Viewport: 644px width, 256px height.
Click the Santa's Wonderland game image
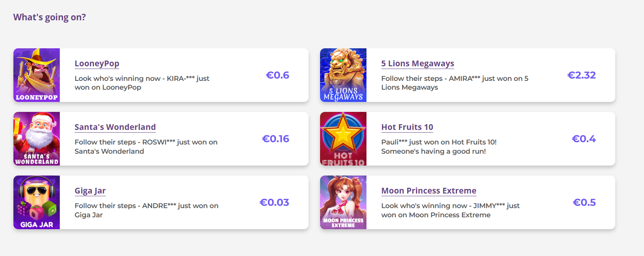tap(36, 139)
